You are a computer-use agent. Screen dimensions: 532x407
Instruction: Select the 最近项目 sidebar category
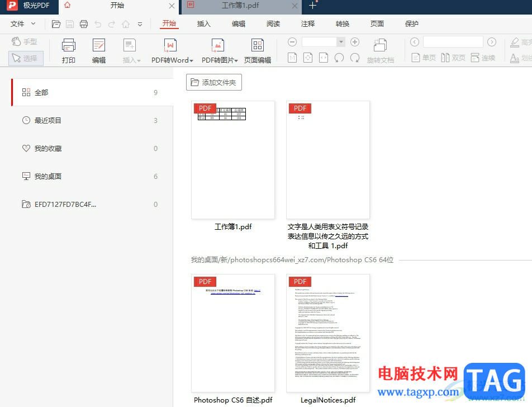click(92, 121)
